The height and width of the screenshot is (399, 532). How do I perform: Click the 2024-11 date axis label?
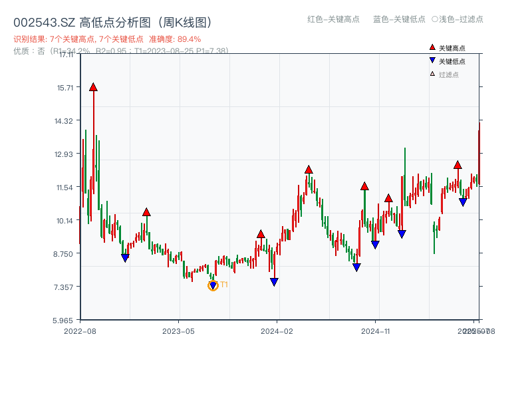376,331
